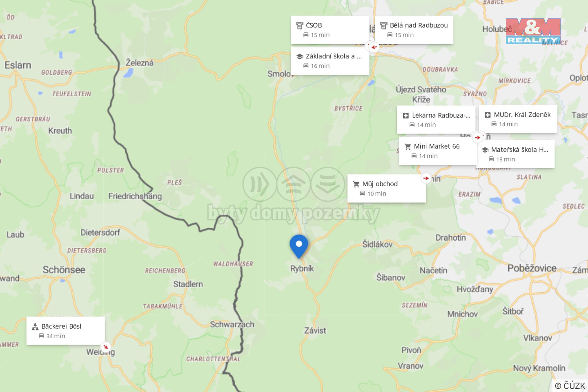Click the Základní škola school icon

click(x=300, y=56)
